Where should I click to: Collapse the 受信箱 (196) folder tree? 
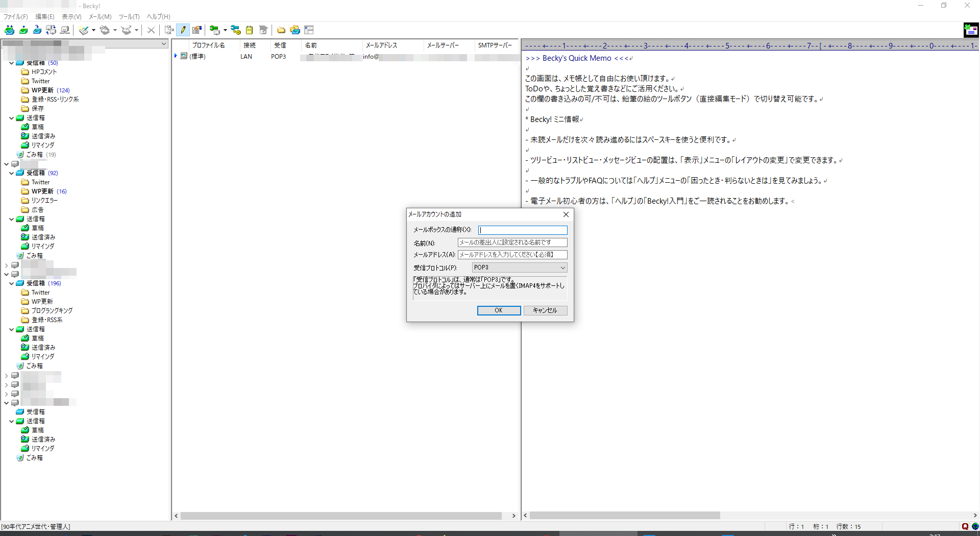[x=11, y=283]
